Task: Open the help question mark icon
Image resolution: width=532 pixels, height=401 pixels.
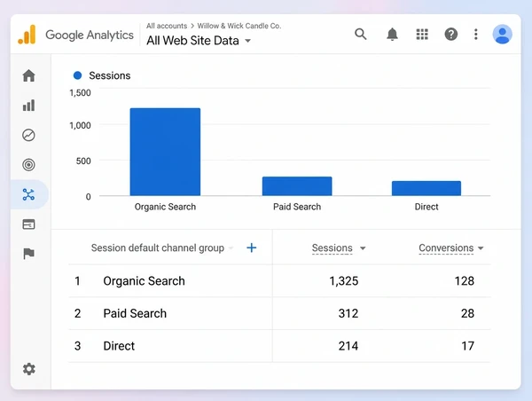Action: tap(451, 35)
